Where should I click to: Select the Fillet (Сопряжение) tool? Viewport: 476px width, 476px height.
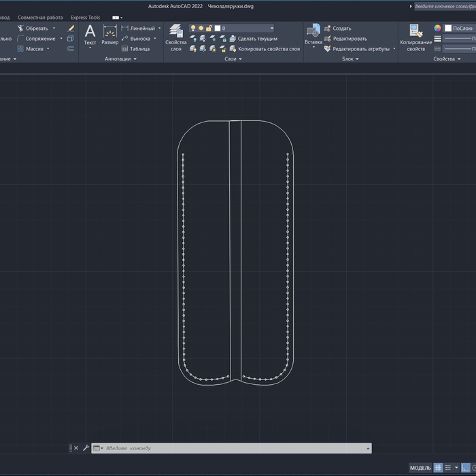(40, 39)
